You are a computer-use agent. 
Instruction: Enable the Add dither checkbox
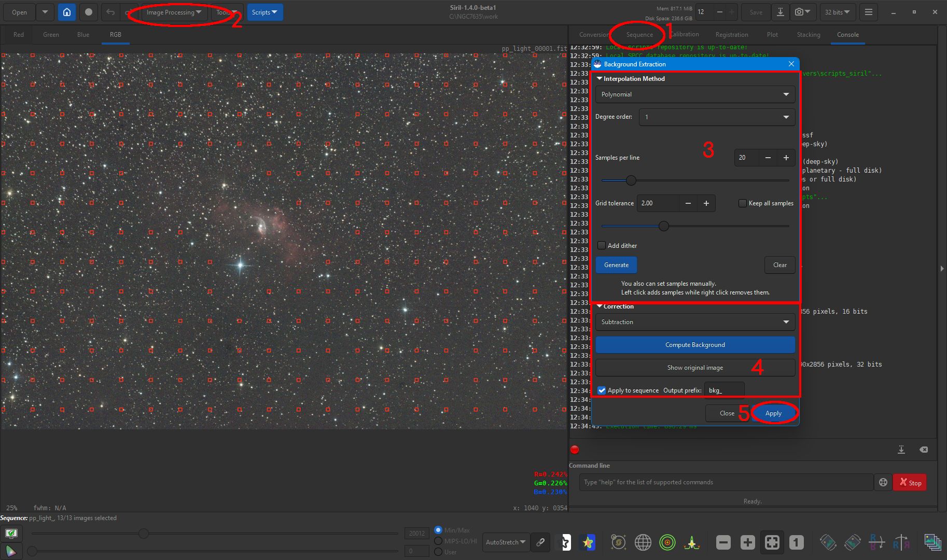point(602,245)
